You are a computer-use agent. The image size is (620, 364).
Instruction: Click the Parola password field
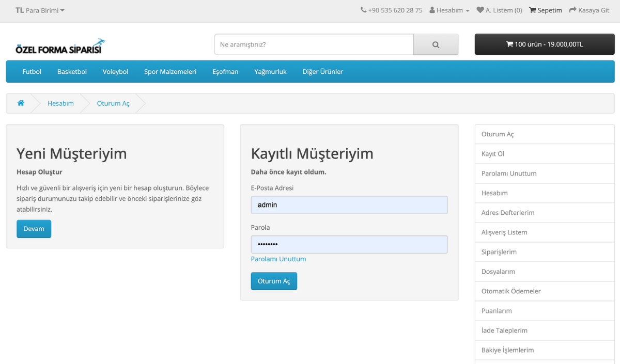[x=349, y=244]
